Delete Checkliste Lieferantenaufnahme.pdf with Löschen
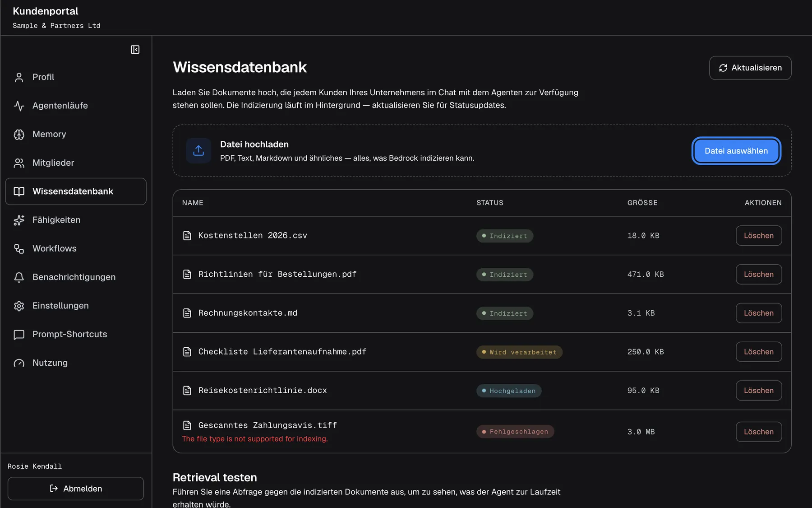This screenshot has height=508, width=812. click(x=759, y=352)
